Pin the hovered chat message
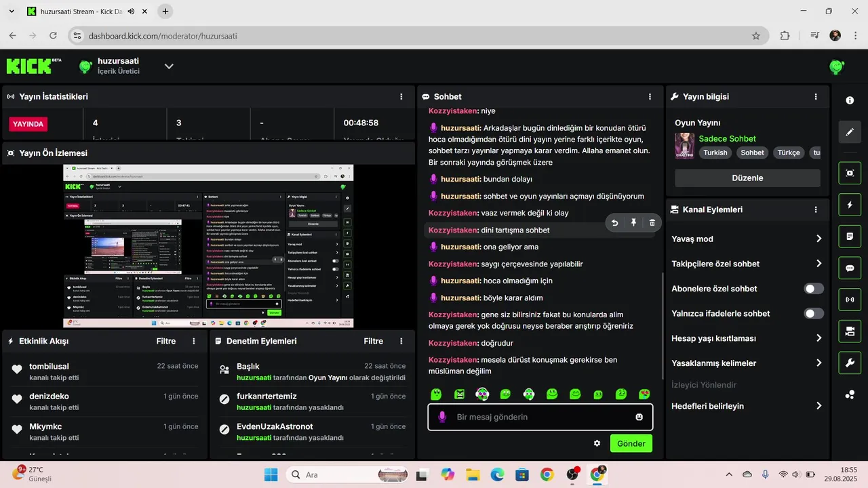Image resolution: width=868 pixels, height=488 pixels. [x=633, y=222]
